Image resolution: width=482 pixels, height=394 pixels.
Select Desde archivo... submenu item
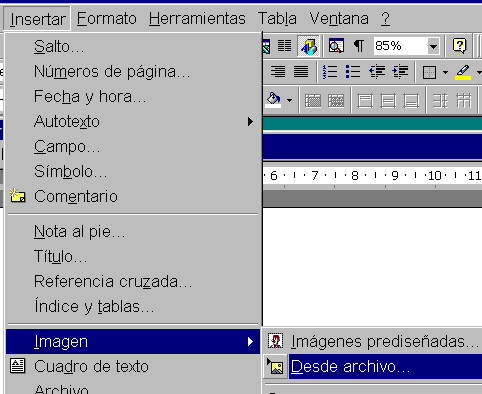(373, 366)
